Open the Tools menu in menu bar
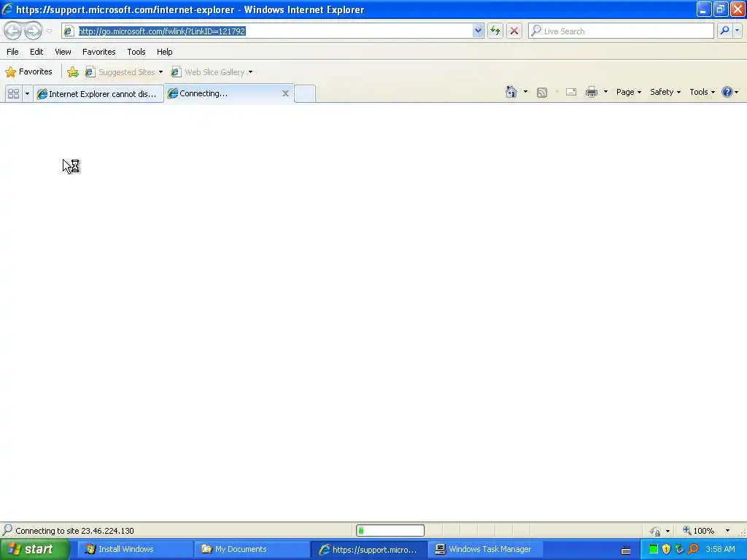This screenshot has width=747, height=560. point(136,52)
